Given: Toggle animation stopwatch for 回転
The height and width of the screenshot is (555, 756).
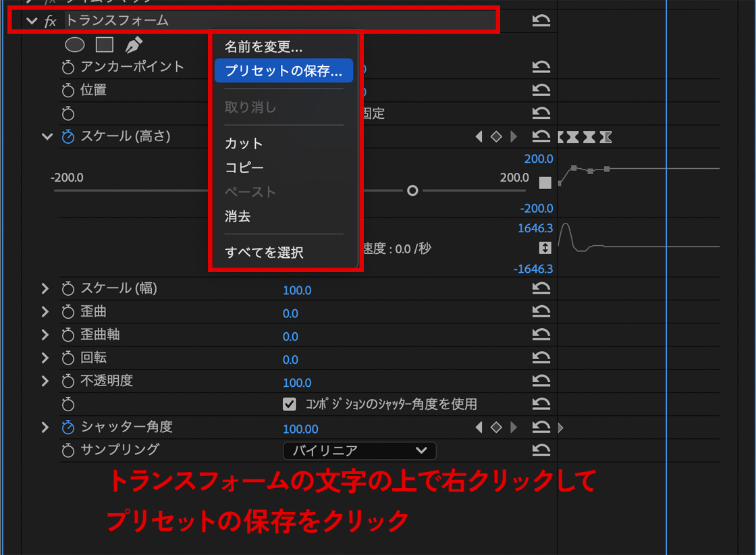Looking at the screenshot, I should pos(68,359).
